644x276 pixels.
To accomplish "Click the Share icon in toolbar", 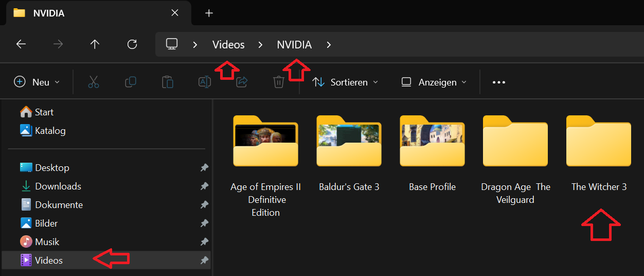I will pos(242,82).
